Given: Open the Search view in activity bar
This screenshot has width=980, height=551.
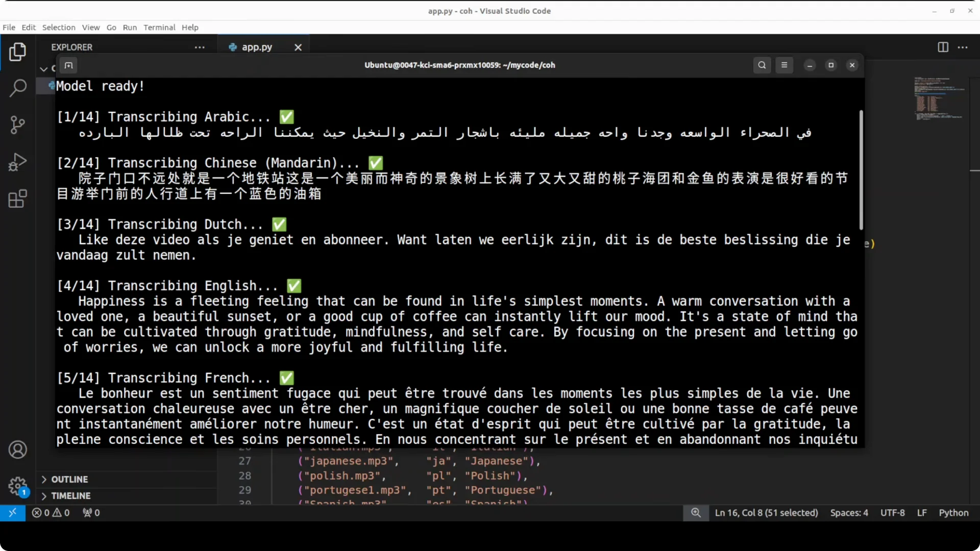Looking at the screenshot, I should click(18, 88).
